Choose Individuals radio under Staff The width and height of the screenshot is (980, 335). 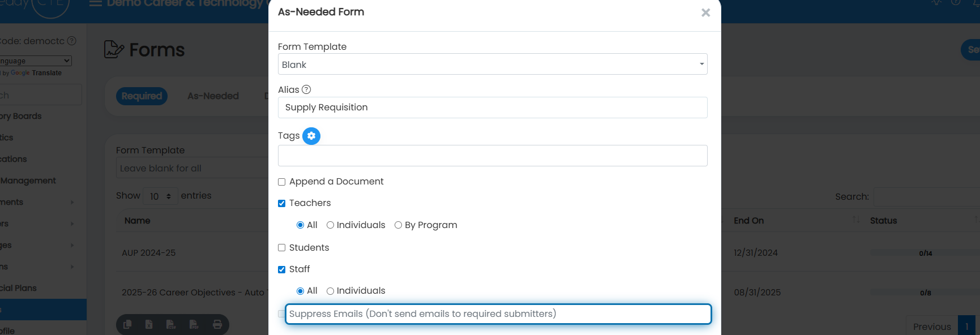pyautogui.click(x=330, y=291)
